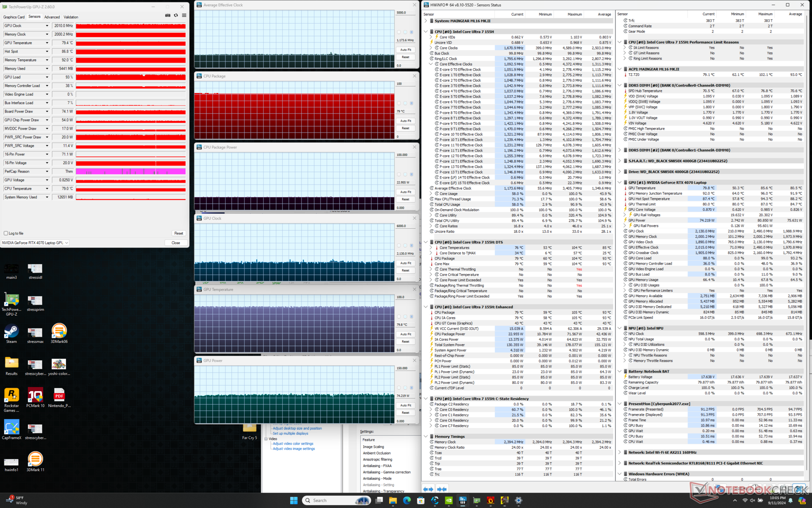Open the NVIDIA GeForce RTX 4070 GPU selector
812x508 pixels.
(x=35, y=243)
